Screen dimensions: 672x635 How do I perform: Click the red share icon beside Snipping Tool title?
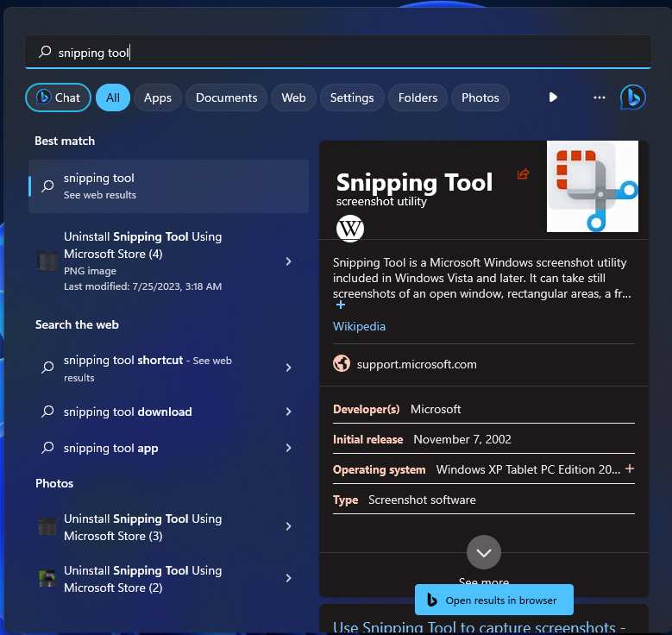click(x=523, y=174)
